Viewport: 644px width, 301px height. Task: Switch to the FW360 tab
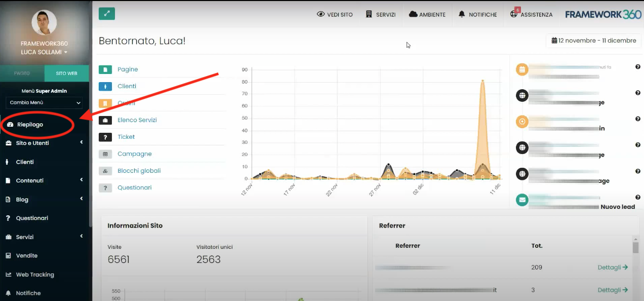click(22, 73)
